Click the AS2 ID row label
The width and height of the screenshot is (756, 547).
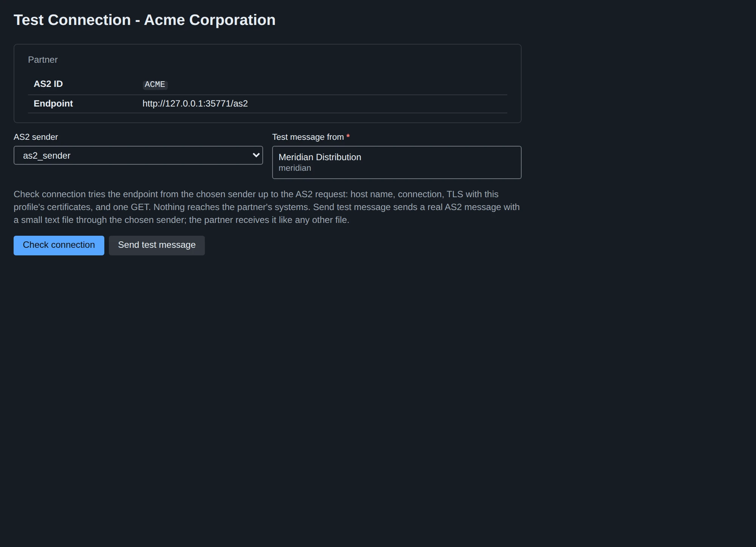point(48,84)
